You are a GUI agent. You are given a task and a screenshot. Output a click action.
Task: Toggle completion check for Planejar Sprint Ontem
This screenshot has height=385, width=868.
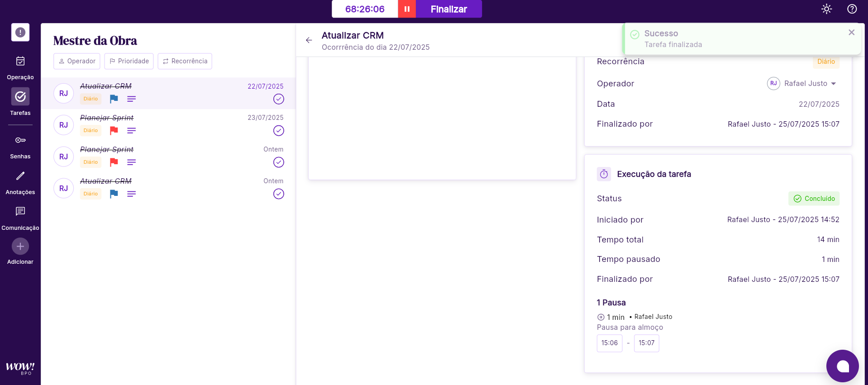coord(279,162)
